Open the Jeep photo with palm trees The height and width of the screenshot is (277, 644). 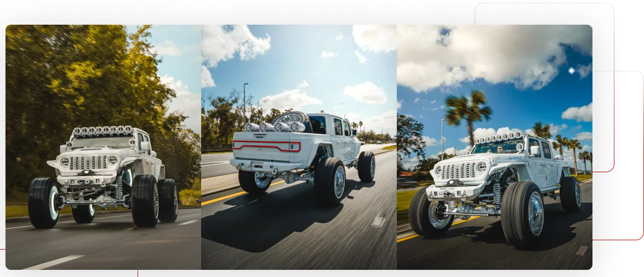click(x=494, y=147)
